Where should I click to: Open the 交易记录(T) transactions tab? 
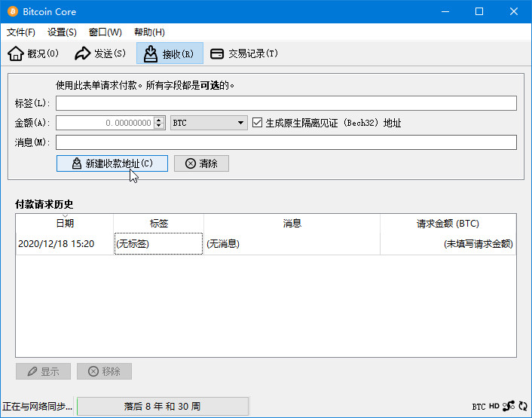244,53
